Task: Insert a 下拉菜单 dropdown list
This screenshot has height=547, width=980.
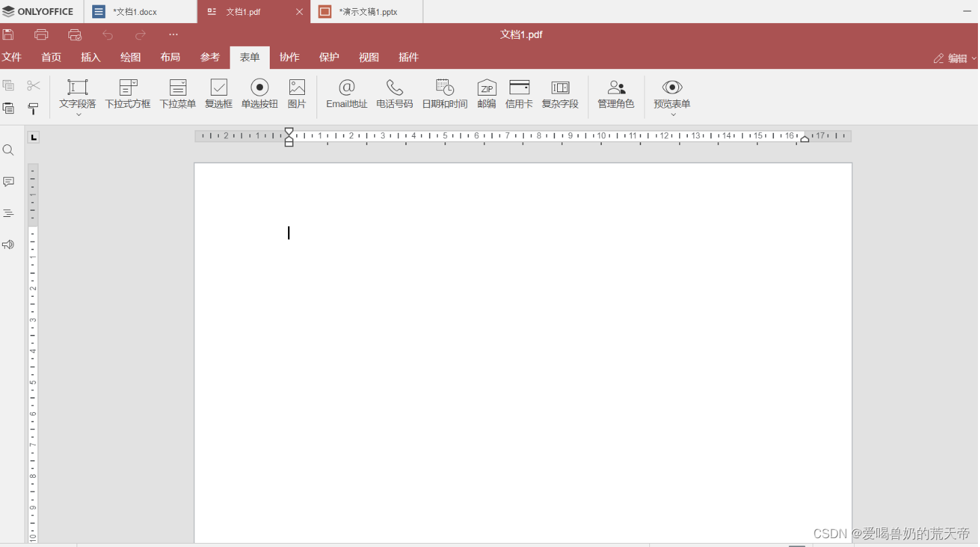Action: (x=178, y=94)
